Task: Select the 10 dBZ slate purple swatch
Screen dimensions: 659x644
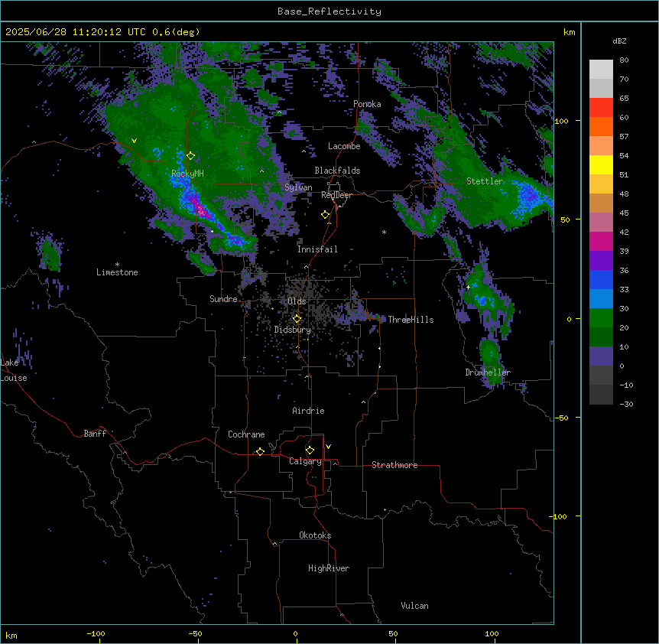Action: click(601, 356)
